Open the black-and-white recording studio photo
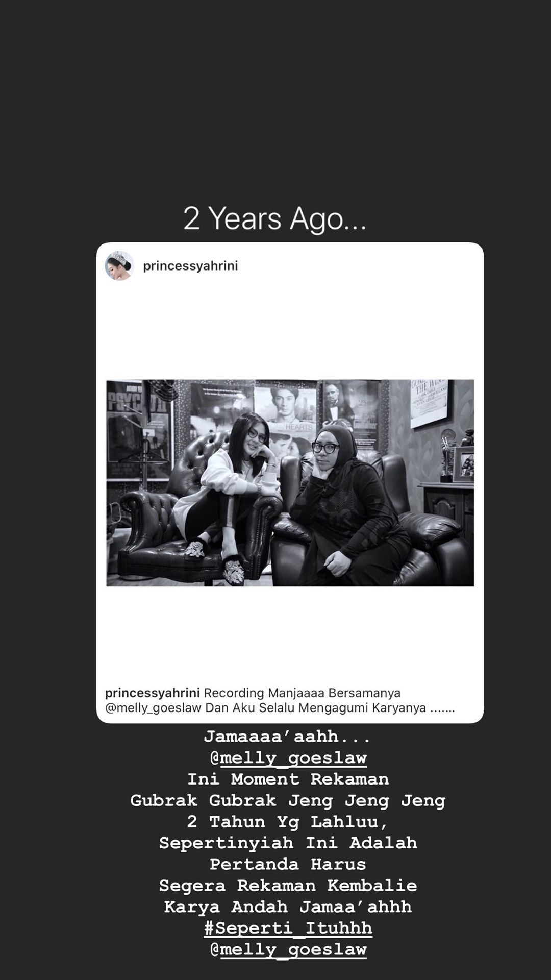Screen dimensions: 551x980 [290, 482]
